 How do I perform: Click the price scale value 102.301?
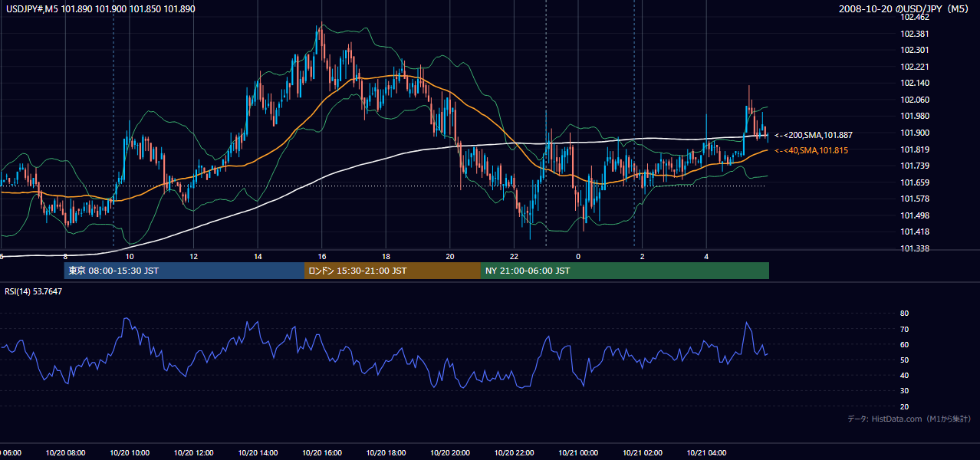(x=915, y=50)
